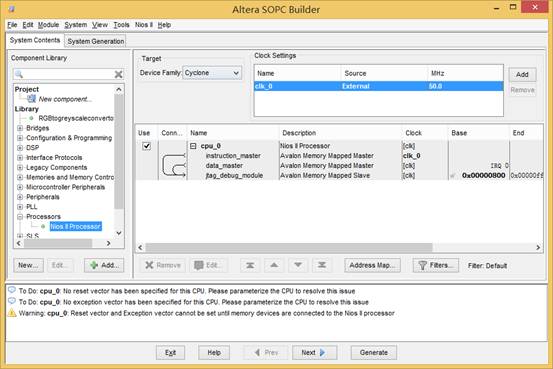
Task: Select Nios II Processor in library tree
Action: (75, 226)
